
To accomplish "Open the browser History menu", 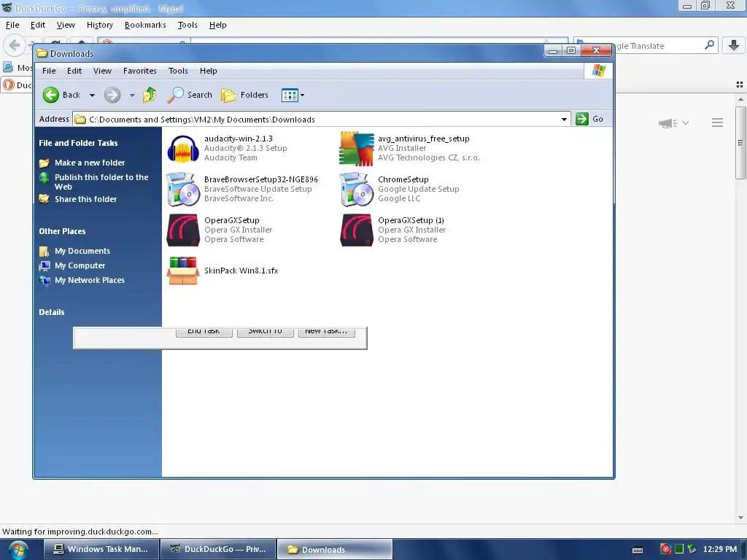I will (x=99, y=25).
